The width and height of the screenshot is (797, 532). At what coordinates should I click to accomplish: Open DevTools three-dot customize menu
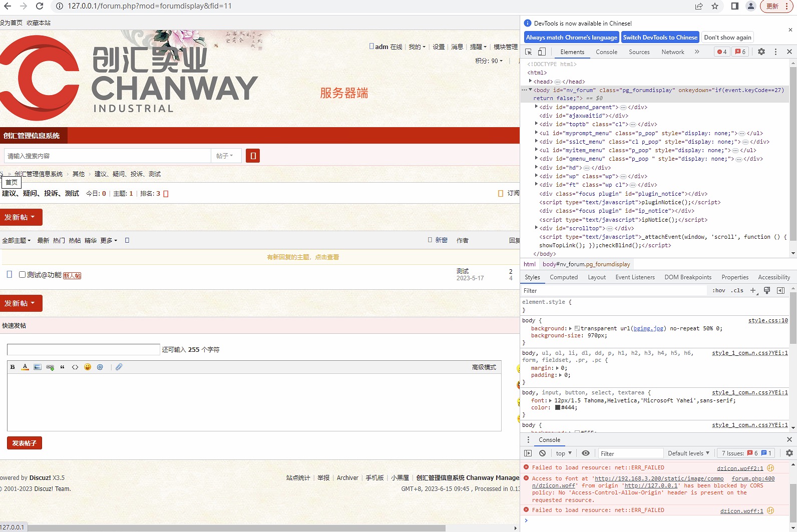click(775, 52)
